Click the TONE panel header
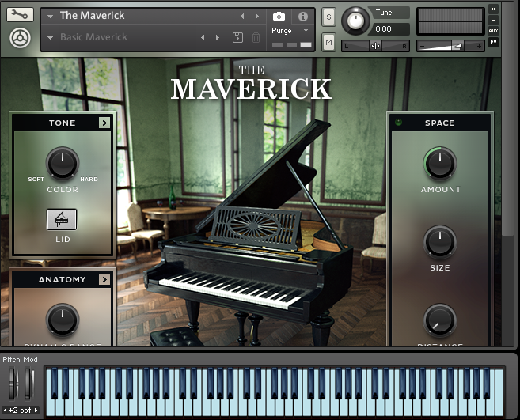Screen dimensions: 520x420 pos(62,123)
